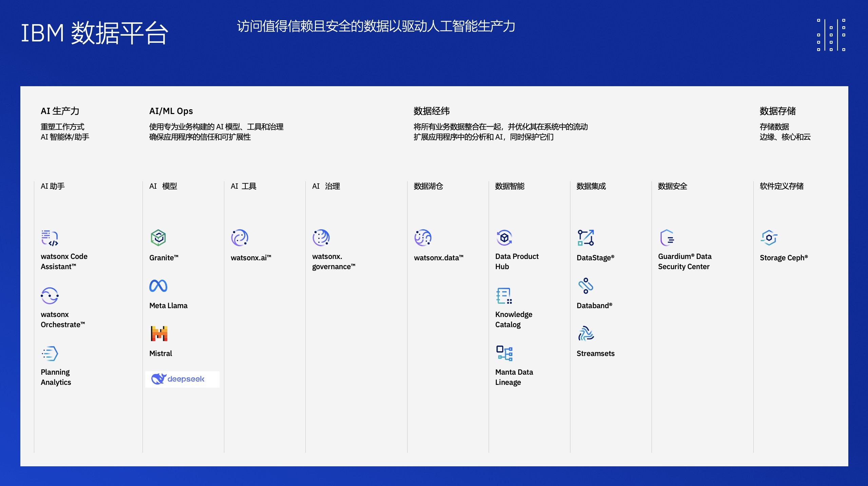This screenshot has width=868, height=486.
Task: Click the DataStage icon
Action: (586, 238)
